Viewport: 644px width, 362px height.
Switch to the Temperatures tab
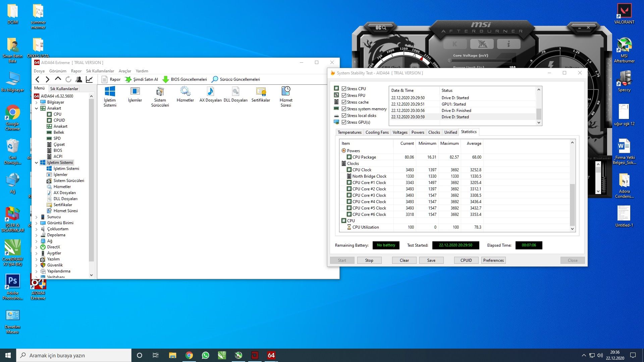350,132
